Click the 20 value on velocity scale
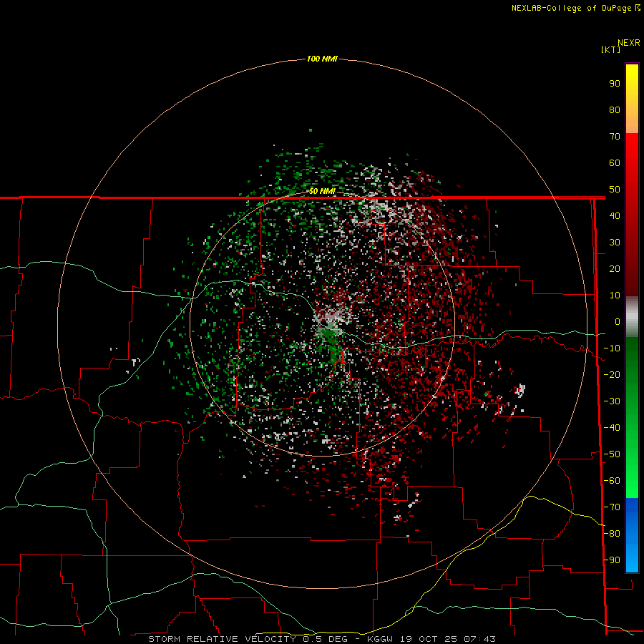Image resolution: width=644 pixels, height=644 pixels. pos(615,268)
